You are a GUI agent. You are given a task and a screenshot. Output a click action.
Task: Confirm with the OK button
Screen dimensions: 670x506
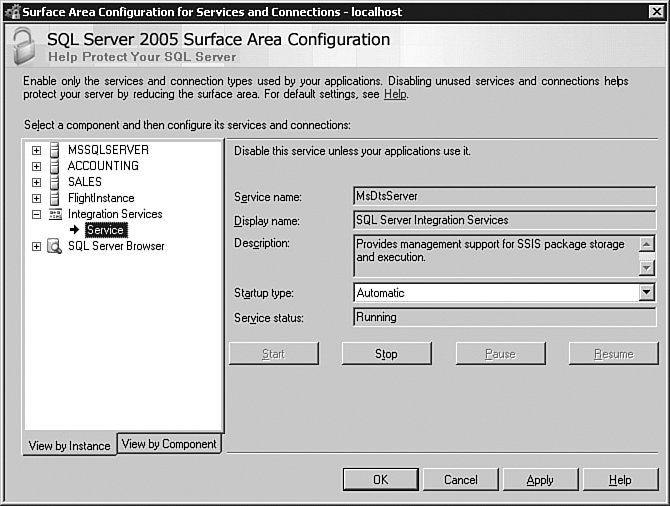(380, 480)
